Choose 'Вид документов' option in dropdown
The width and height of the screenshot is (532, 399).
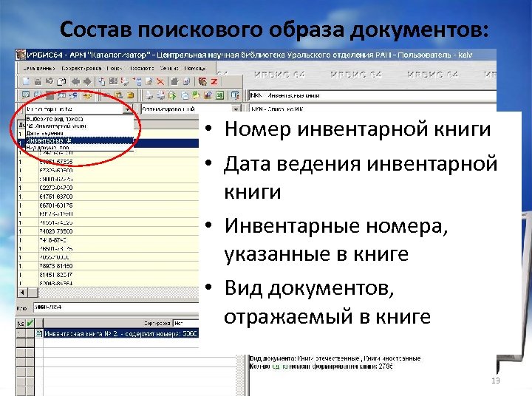point(80,148)
